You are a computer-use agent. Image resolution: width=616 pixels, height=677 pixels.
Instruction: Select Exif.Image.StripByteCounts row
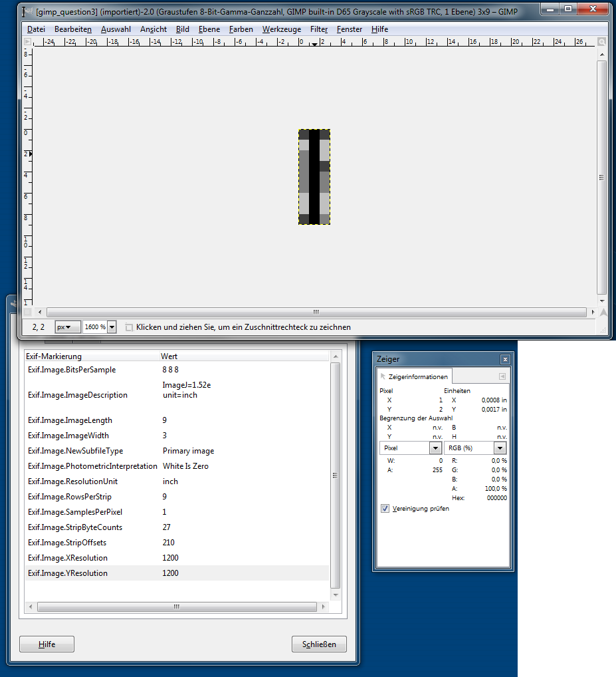177,527
